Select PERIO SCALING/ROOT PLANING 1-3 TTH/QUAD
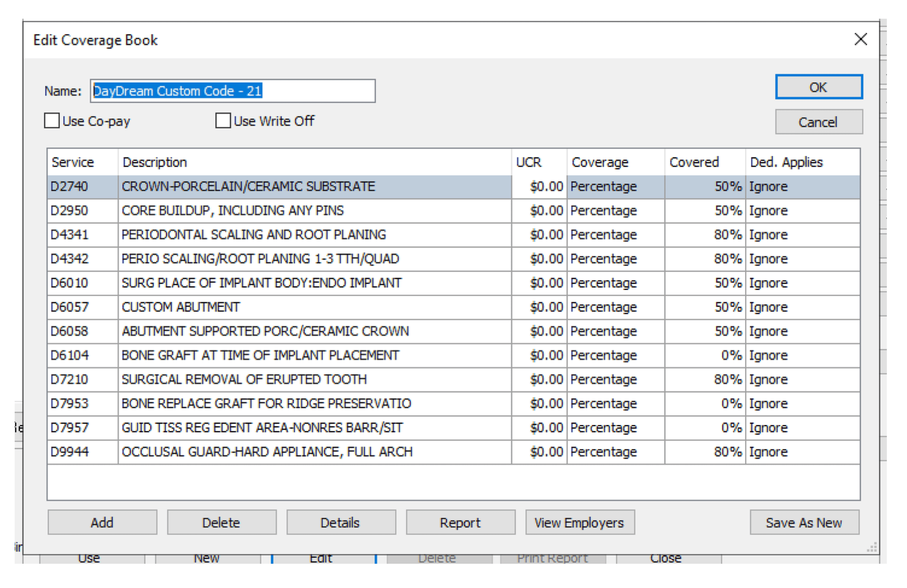Image resolution: width=907 pixels, height=588 pixels. (260, 259)
